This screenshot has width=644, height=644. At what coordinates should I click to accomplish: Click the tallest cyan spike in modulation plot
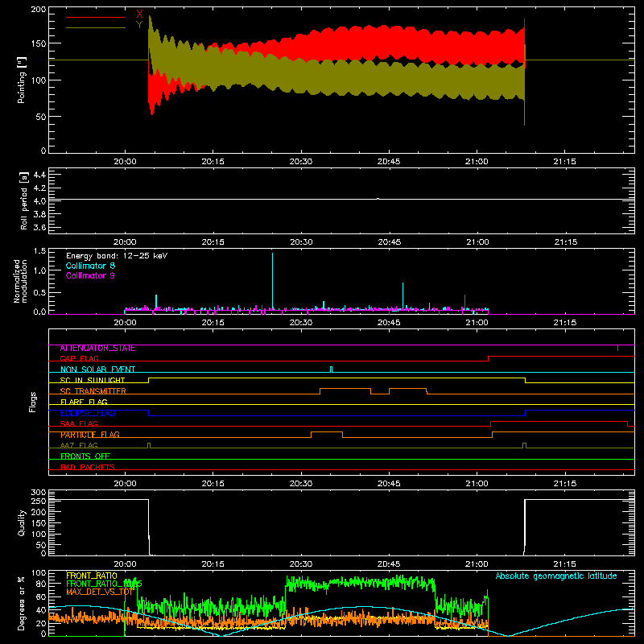coord(272,279)
